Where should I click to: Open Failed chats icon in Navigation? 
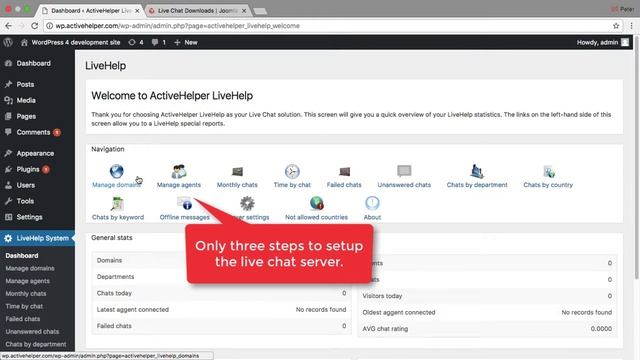344,171
